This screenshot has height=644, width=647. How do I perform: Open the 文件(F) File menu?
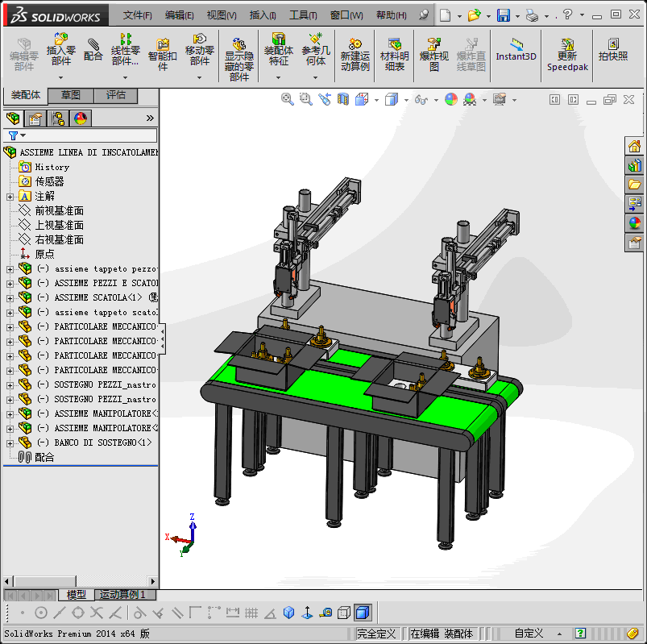click(x=138, y=15)
